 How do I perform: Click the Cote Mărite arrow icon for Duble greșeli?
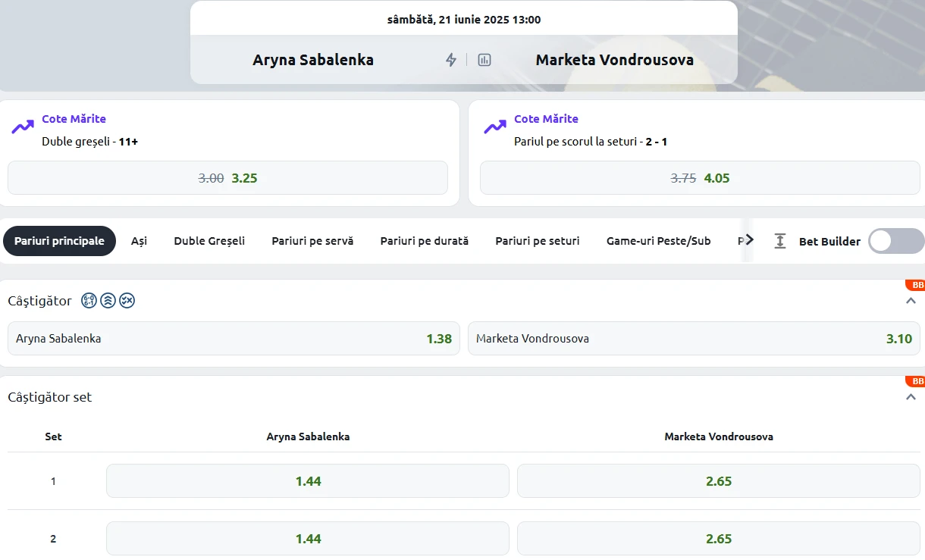[x=23, y=127]
